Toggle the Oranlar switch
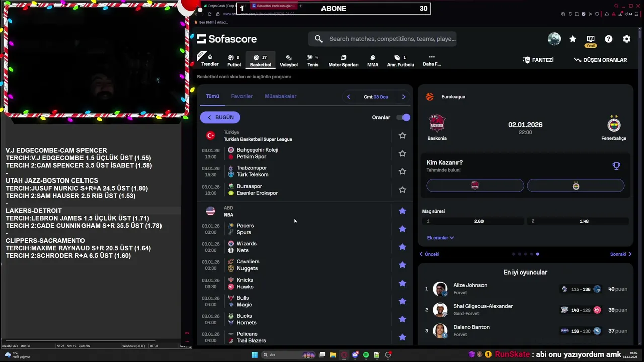Screen dimensions: 644x362 403,117
